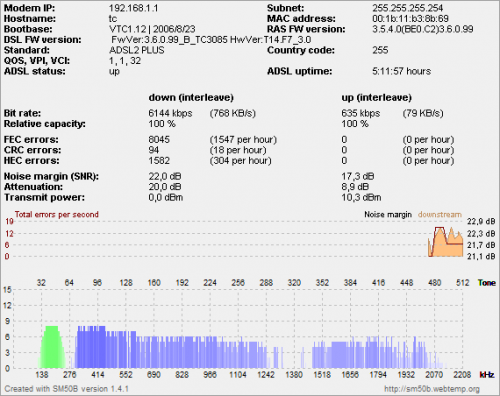
Task: Select the QOS, VPI, VCI value 1, 1, 32
Action: tap(125, 61)
